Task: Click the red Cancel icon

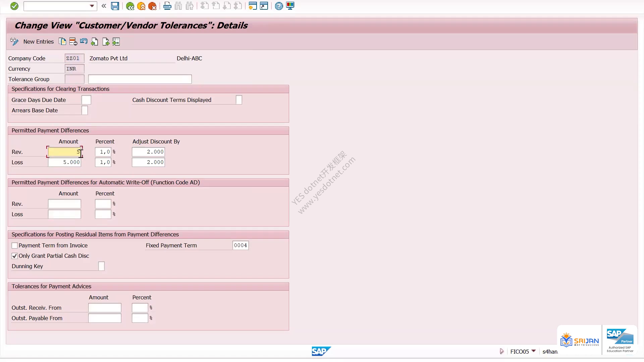Action: [152, 6]
